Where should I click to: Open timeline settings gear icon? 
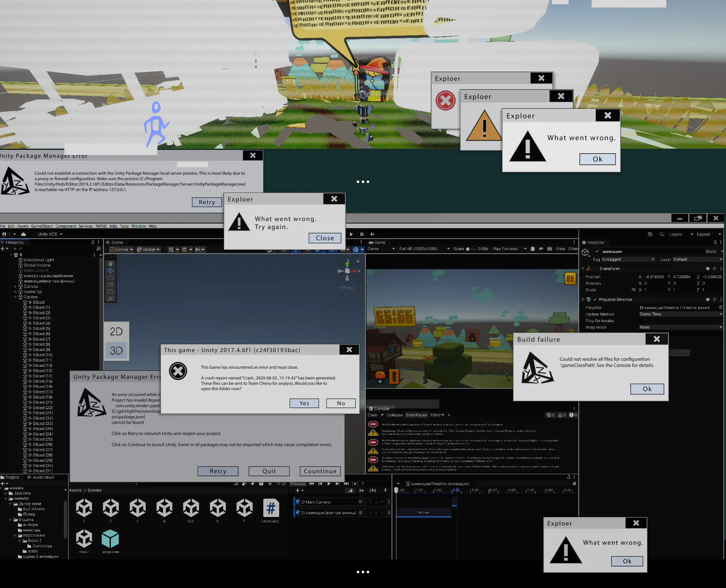point(574,484)
